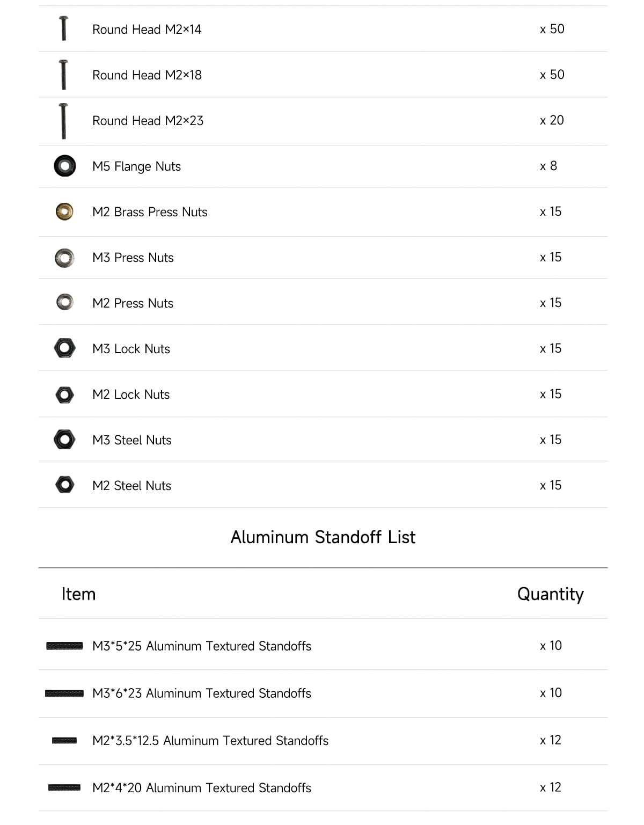Viewport: 644px width, 825px height.
Task: Click the Quantity column header
Action: click(550, 594)
